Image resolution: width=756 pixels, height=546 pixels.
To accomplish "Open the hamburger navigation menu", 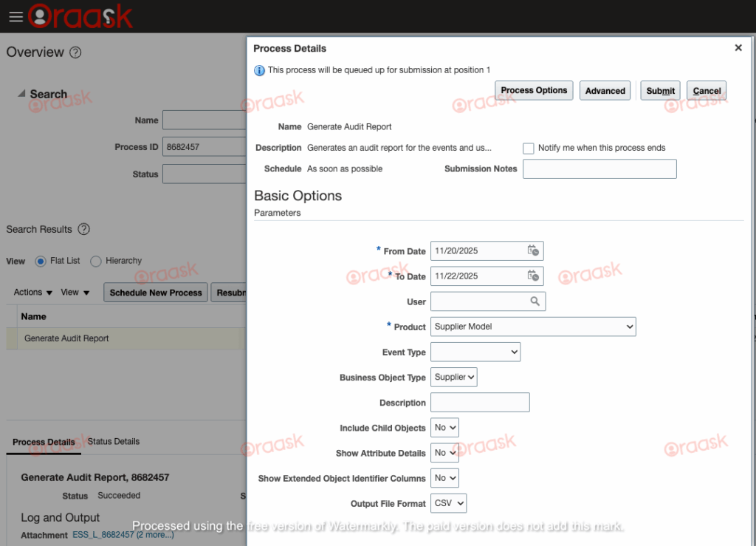I will tap(16, 17).
